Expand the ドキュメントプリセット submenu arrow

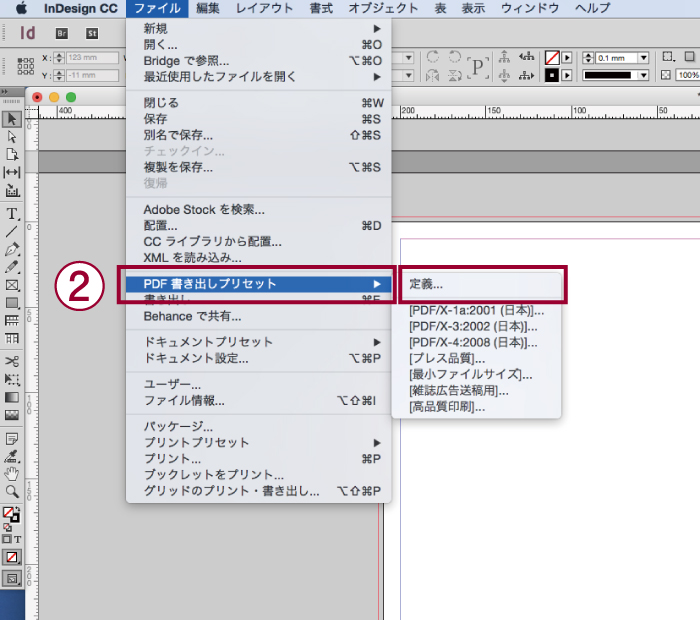377,342
